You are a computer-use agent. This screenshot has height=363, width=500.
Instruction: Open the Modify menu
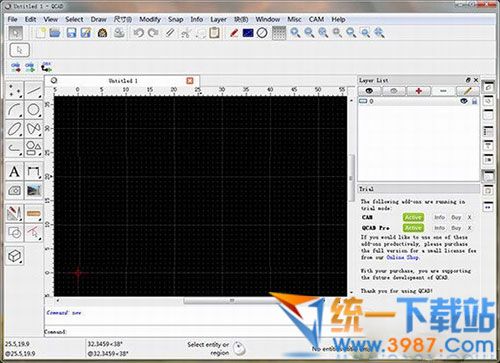(x=150, y=19)
